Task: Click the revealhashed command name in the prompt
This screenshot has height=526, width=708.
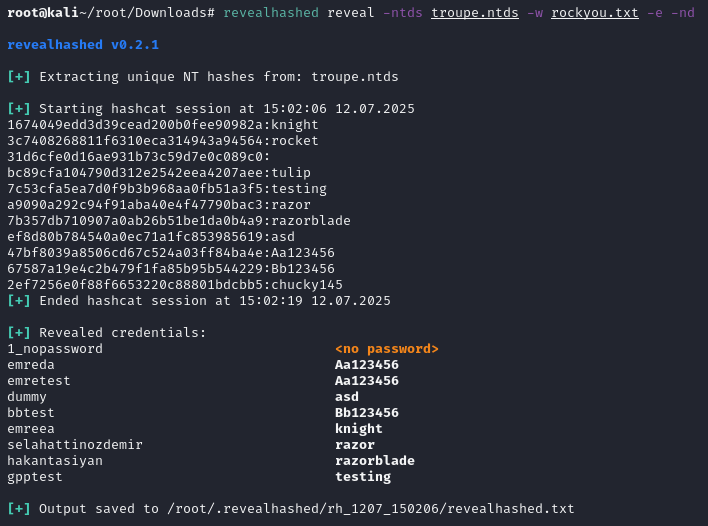Action: [271, 12]
